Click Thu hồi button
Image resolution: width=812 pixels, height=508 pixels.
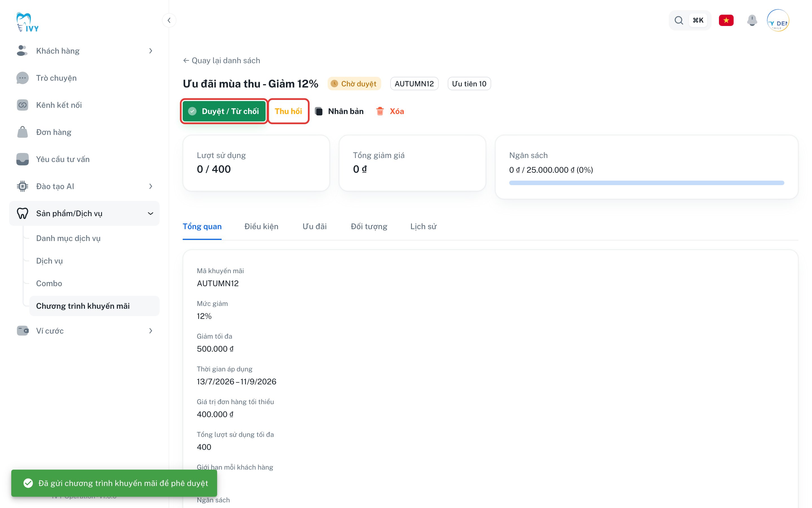[288, 111]
